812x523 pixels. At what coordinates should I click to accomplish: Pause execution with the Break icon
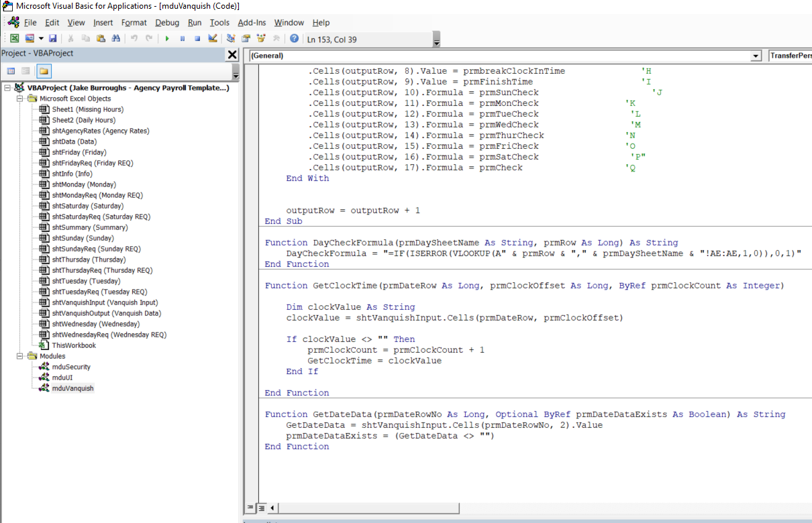pyautogui.click(x=182, y=38)
